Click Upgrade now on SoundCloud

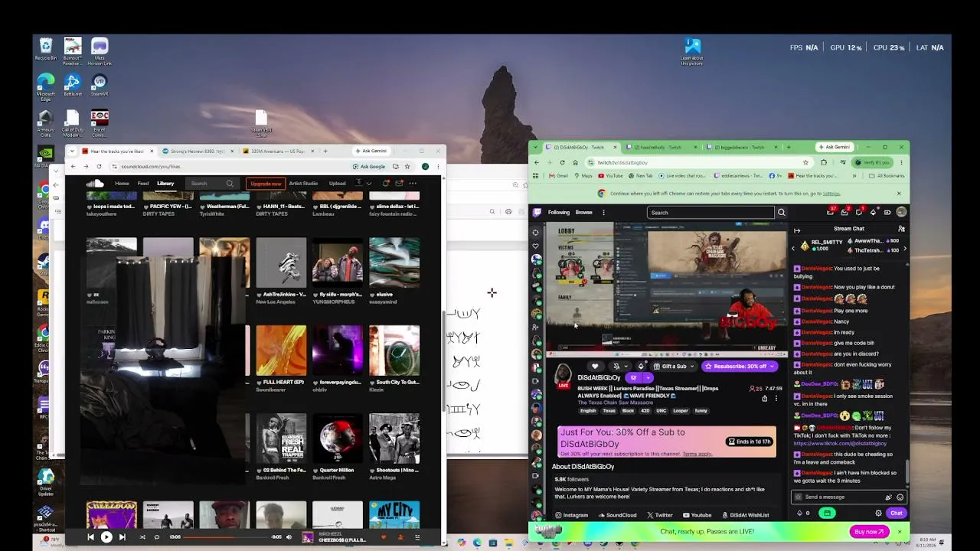(266, 184)
